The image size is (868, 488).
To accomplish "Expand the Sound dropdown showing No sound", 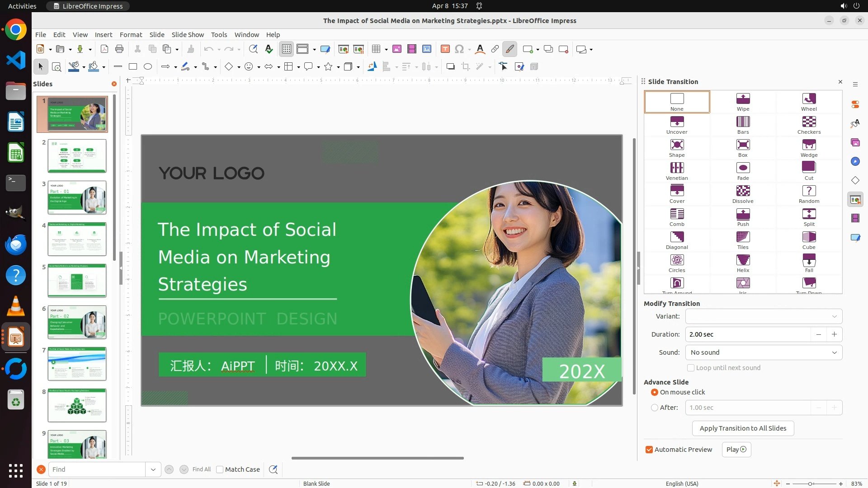I will (x=764, y=352).
